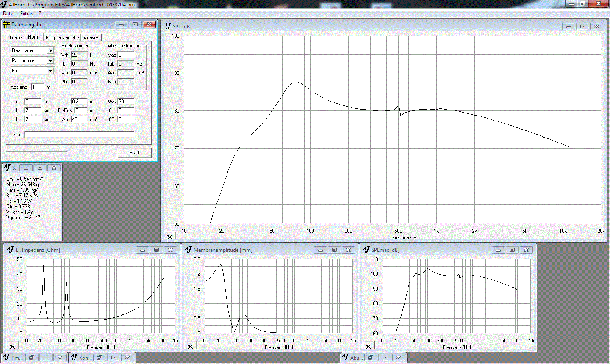
Task: Switch to the Frequenzweiche tab
Action: (x=62, y=38)
